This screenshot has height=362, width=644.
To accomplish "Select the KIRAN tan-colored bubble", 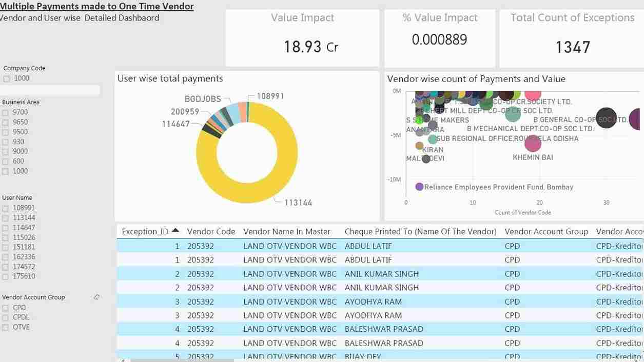I will pos(419,146).
